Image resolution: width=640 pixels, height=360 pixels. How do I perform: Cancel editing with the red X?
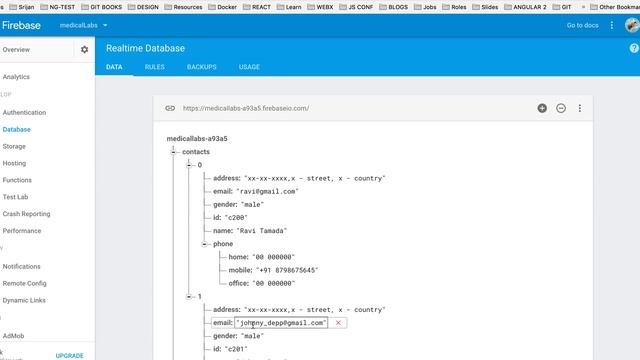coord(338,323)
